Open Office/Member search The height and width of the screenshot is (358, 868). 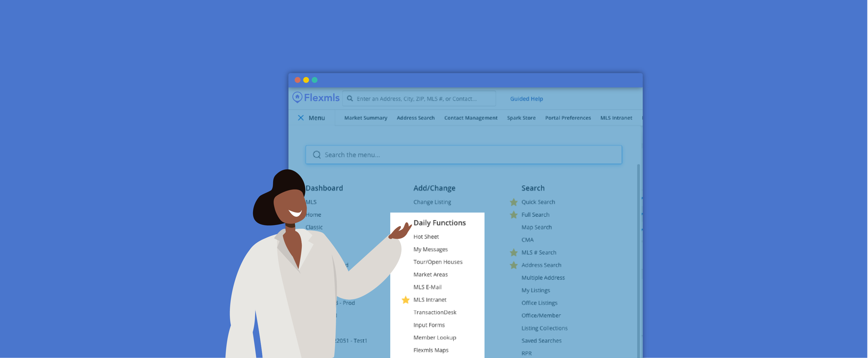point(541,315)
